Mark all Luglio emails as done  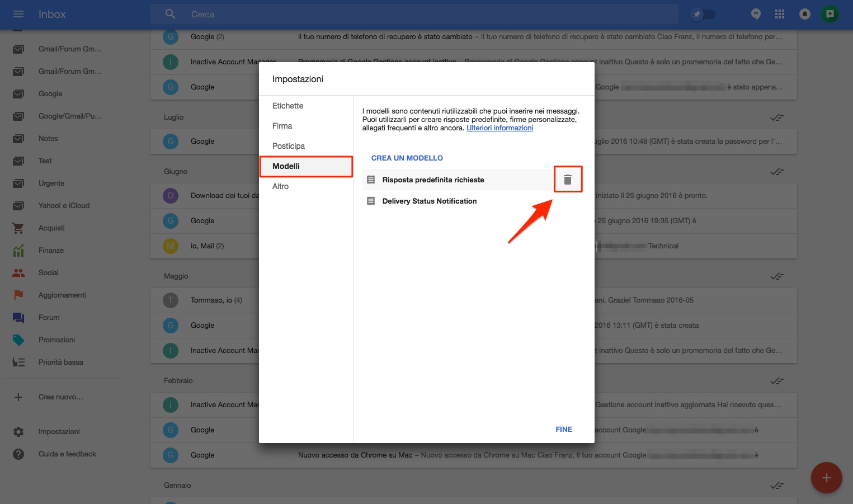(x=777, y=117)
